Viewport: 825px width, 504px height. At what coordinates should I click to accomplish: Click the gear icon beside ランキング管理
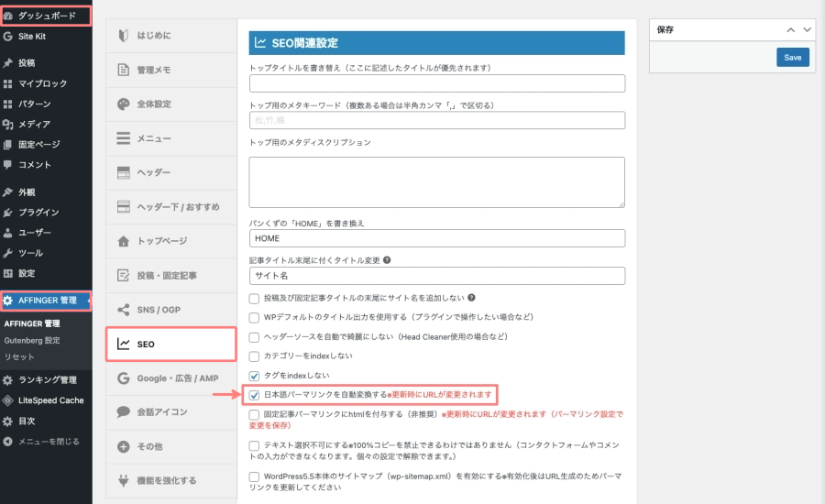pyautogui.click(x=8, y=380)
